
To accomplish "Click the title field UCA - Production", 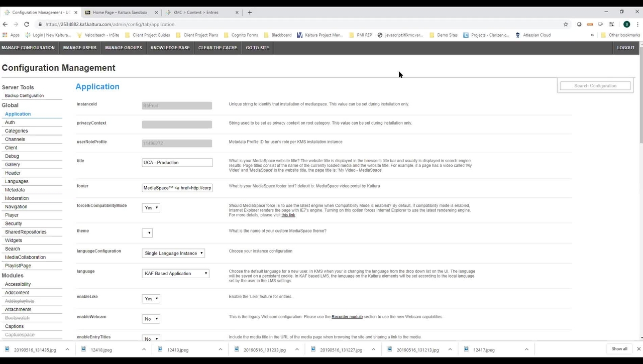I will point(177,163).
